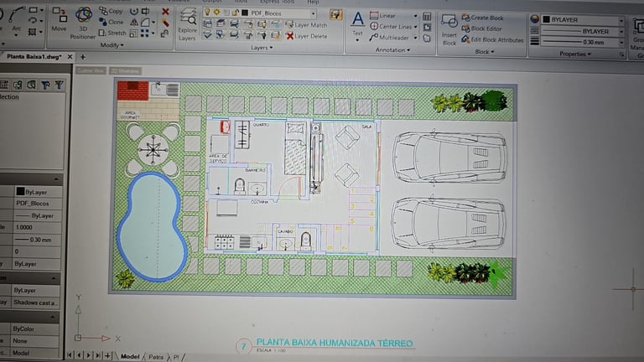Expand the Modify panel flyout
The width and height of the screenshot is (644, 362).
(x=112, y=45)
